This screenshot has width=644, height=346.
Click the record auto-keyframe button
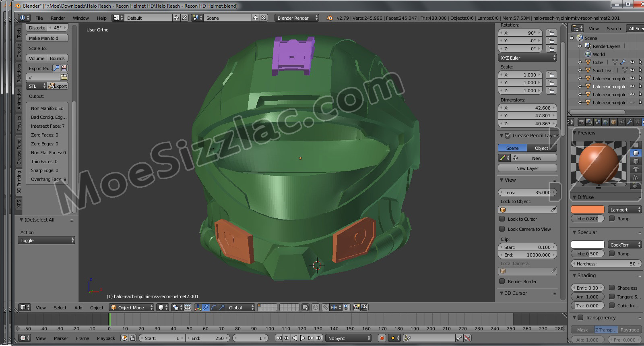pyautogui.click(x=382, y=338)
